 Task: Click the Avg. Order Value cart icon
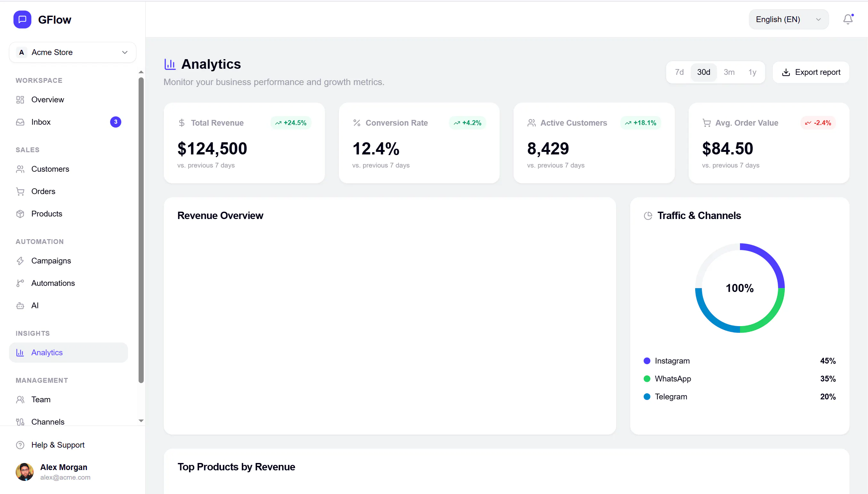[706, 123]
